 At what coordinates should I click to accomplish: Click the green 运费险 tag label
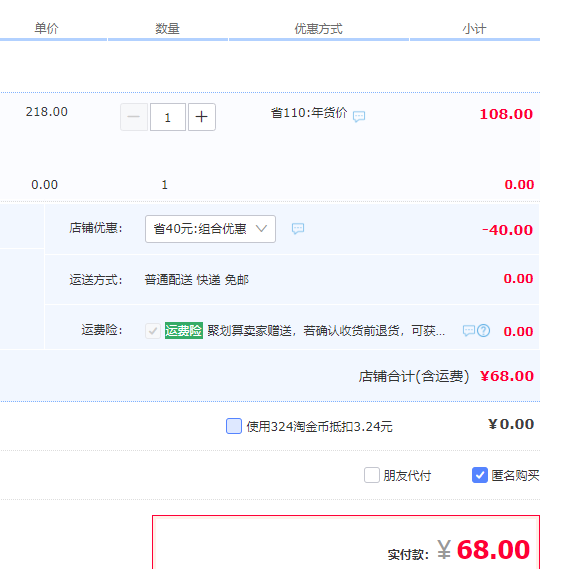point(184,331)
